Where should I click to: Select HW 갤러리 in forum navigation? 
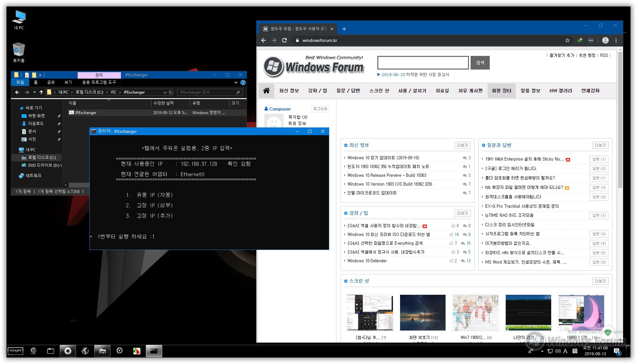(x=561, y=91)
